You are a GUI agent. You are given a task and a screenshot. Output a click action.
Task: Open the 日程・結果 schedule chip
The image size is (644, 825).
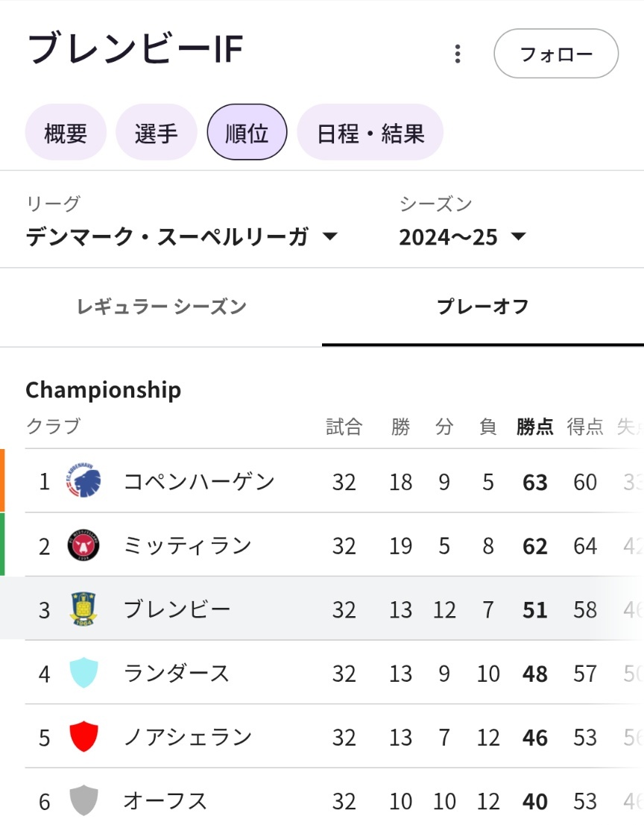coord(370,133)
